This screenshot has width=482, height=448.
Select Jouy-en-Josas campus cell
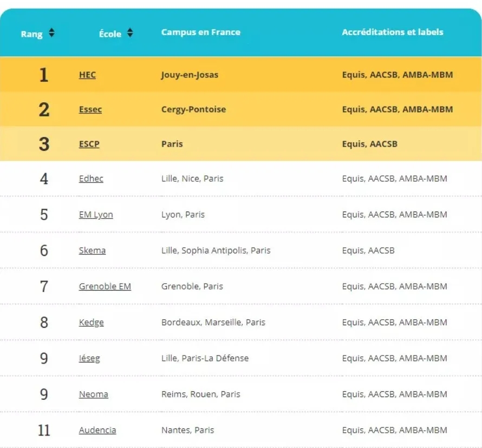point(190,75)
